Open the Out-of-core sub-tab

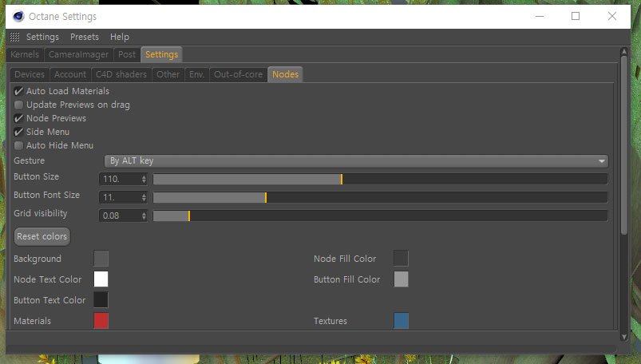[x=239, y=74]
